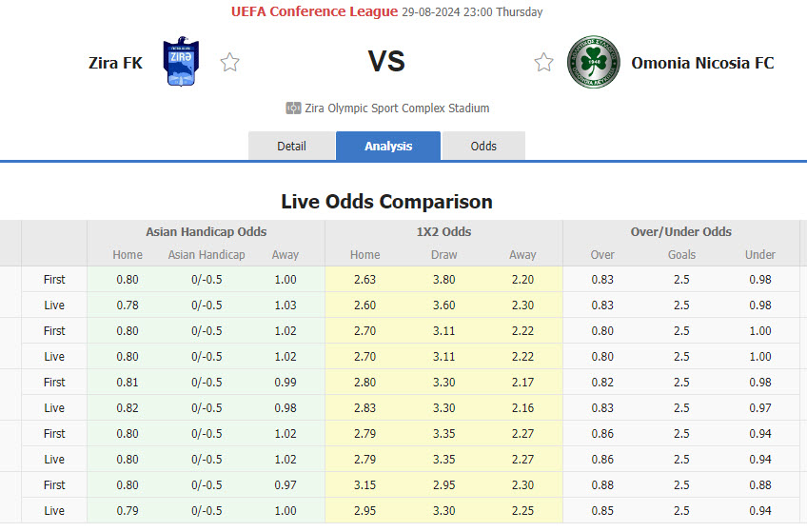Click the 3.60 draw odds value

[x=443, y=305]
